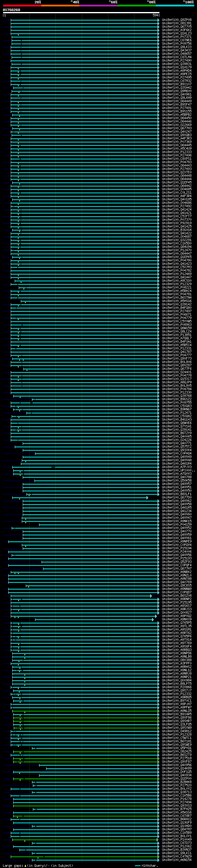The width and height of the screenshot is (197, 868).
Task: Select the label UniRef100_P15194
Action: tap(177, 548)
